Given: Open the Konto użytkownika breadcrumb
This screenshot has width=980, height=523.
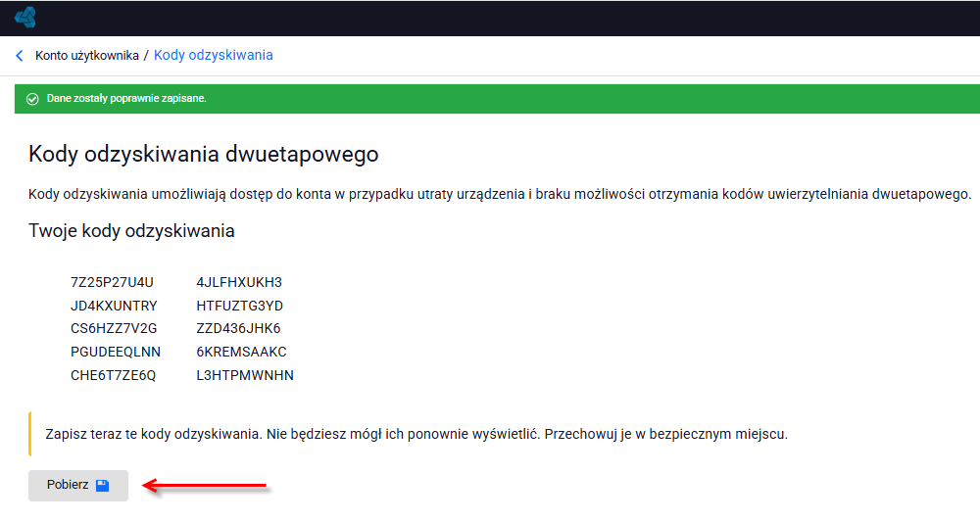Looking at the screenshot, I should tap(87, 56).
